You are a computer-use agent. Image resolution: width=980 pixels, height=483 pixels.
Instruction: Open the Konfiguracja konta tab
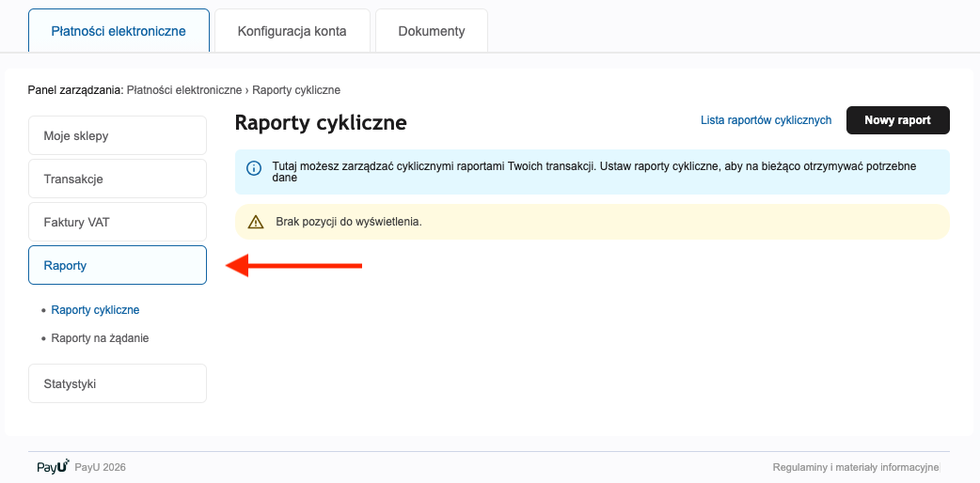click(292, 31)
